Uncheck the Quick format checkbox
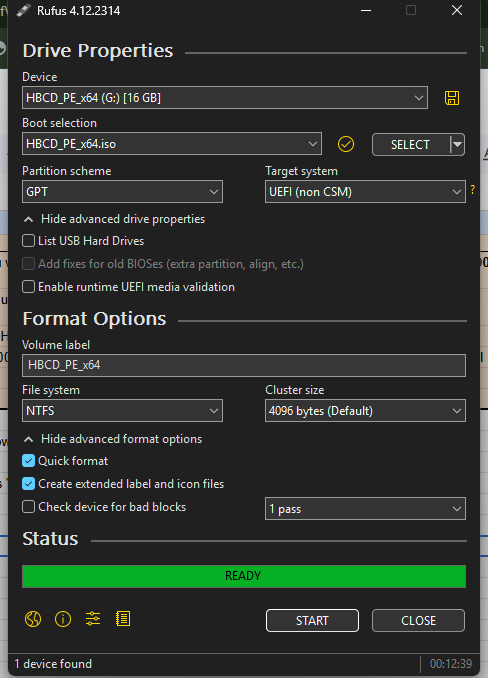Image resolution: width=488 pixels, height=678 pixels. (29, 461)
